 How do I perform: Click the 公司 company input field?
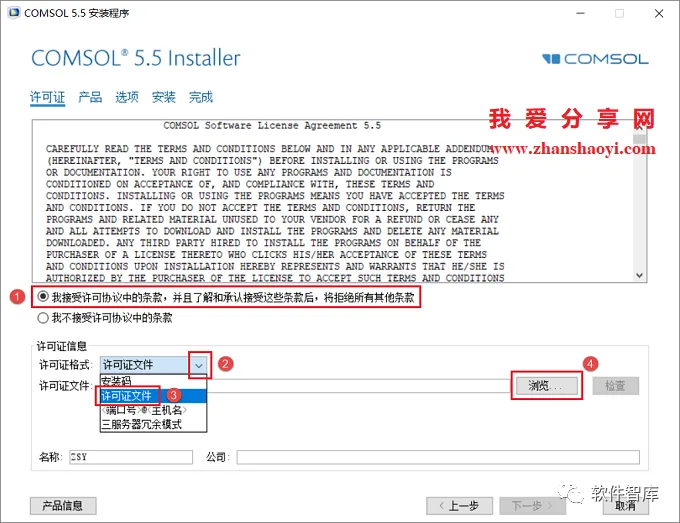[x=438, y=457]
